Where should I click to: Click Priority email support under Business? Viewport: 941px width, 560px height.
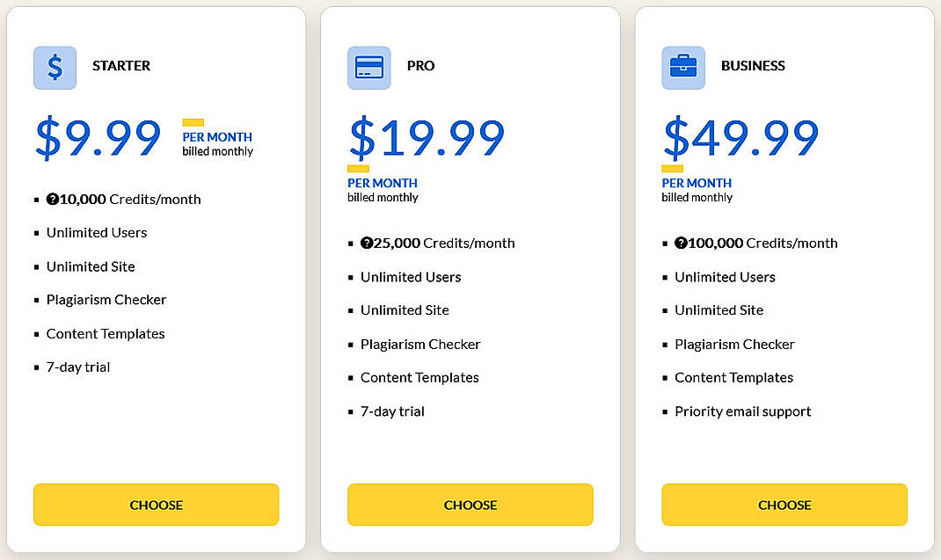[742, 411]
